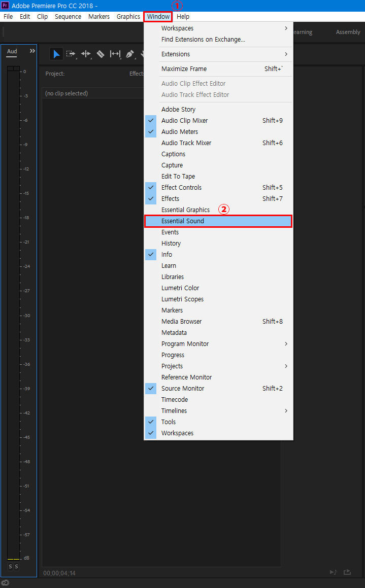Open the Edit menu
Viewport: 365px width, 588px height.
point(25,17)
